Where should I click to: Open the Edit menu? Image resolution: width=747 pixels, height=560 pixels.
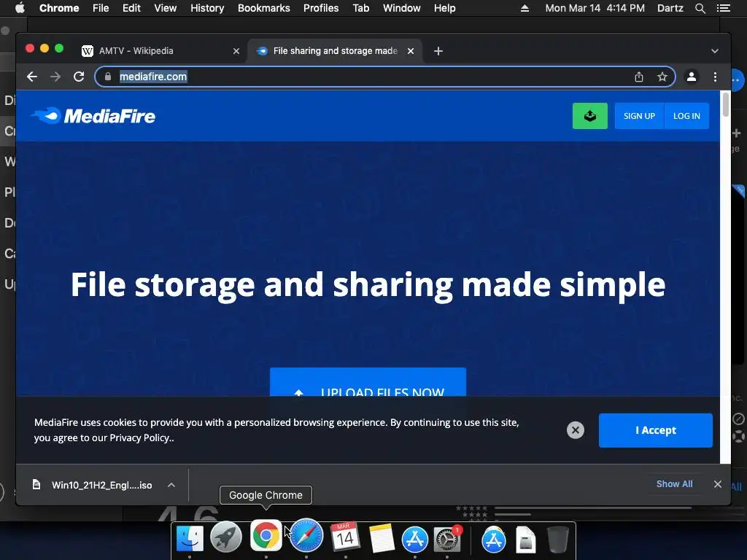pyautogui.click(x=131, y=8)
